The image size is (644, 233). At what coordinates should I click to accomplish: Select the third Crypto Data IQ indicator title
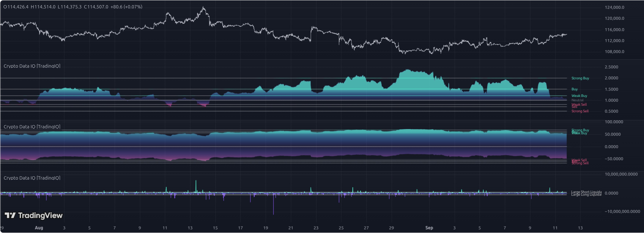click(x=32, y=178)
